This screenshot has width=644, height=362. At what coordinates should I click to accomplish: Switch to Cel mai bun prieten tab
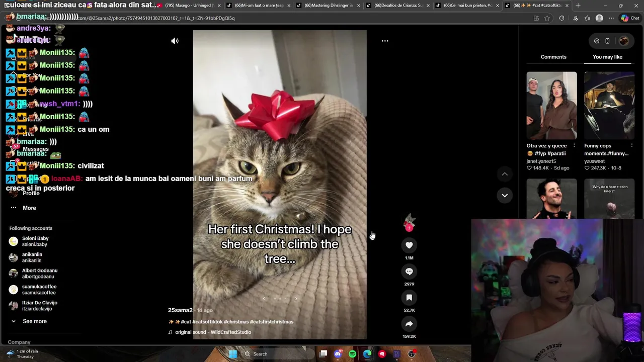coord(468,5)
